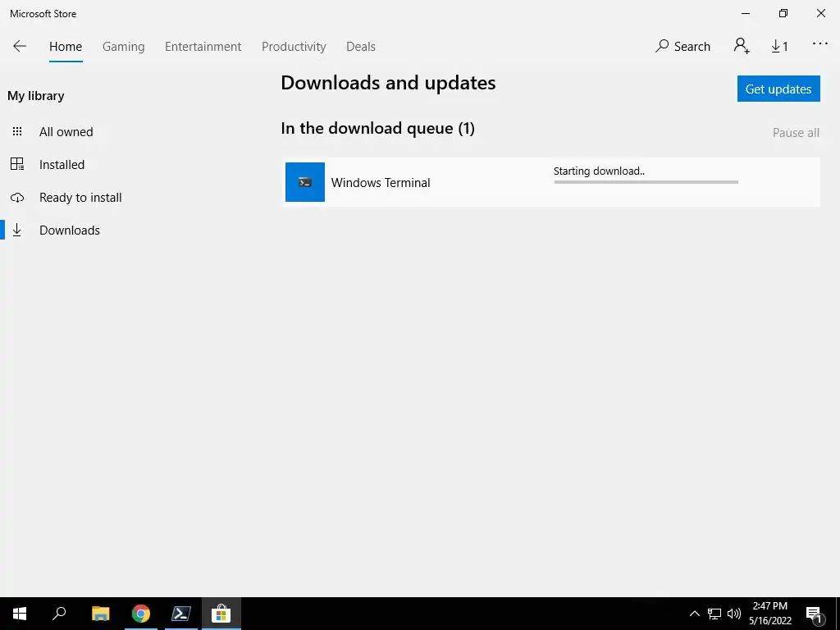Click the Installed apps icon
This screenshot has width=840, height=630.
[x=17, y=164]
